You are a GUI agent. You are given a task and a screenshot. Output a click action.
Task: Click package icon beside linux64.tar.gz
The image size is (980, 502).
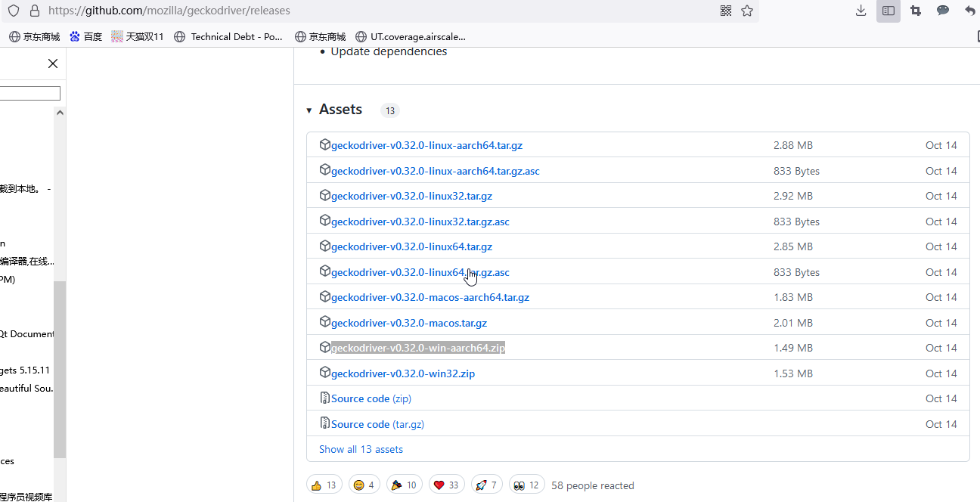coord(325,246)
